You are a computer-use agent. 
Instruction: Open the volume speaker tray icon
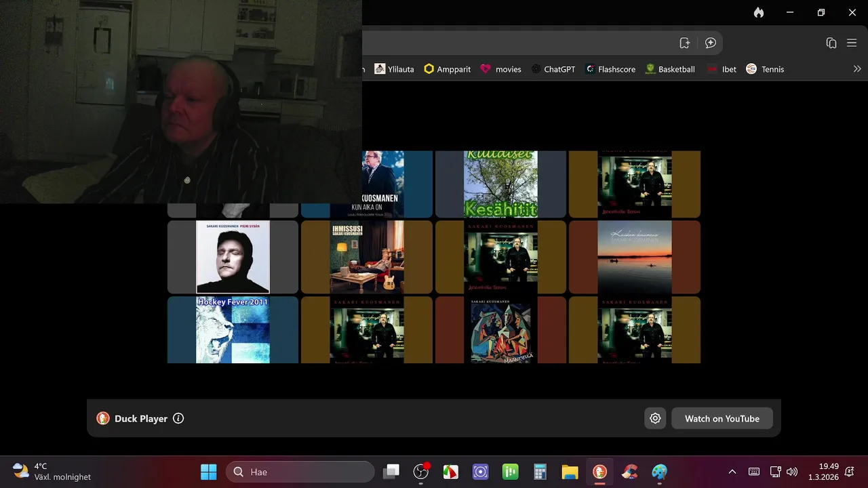792,472
